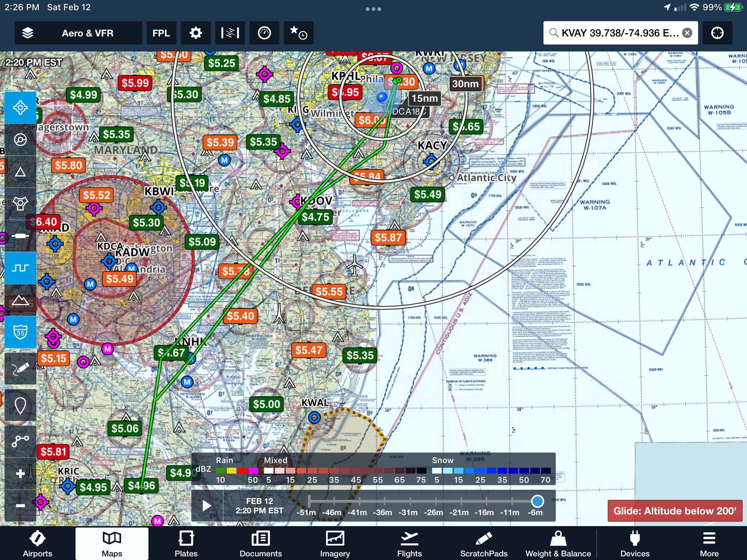Open favorites and recents star icon

click(x=298, y=33)
